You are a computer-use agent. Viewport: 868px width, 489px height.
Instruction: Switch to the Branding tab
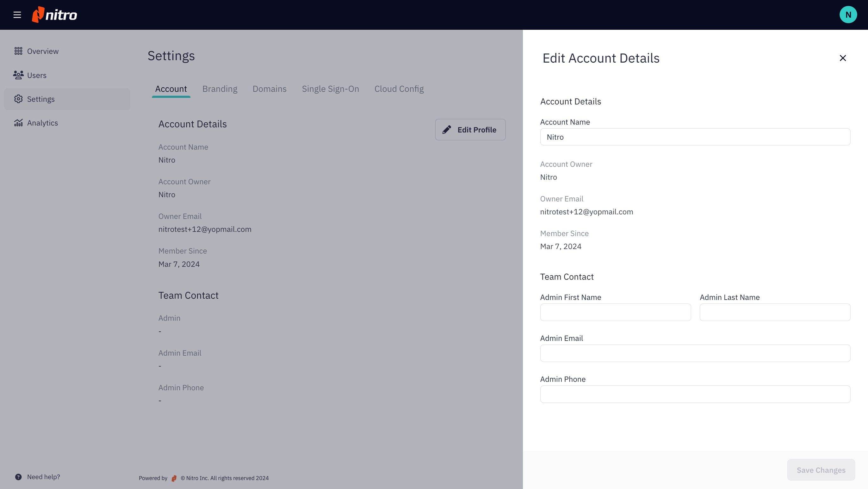point(220,89)
